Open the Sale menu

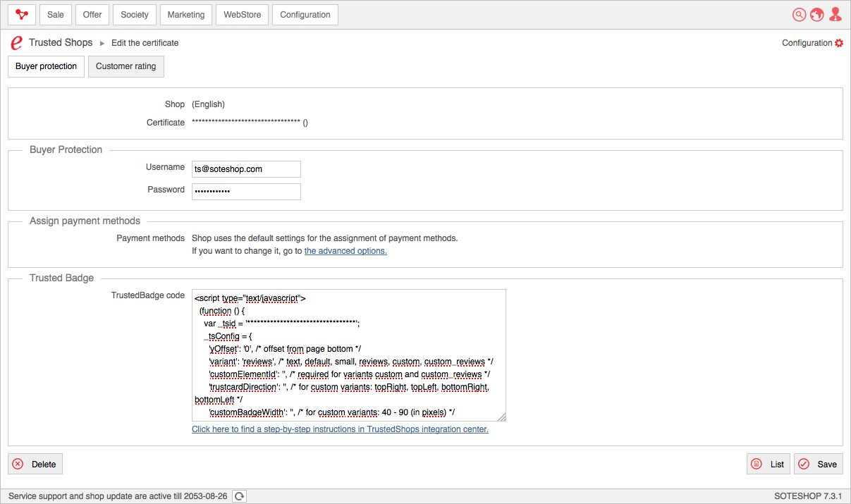point(56,15)
